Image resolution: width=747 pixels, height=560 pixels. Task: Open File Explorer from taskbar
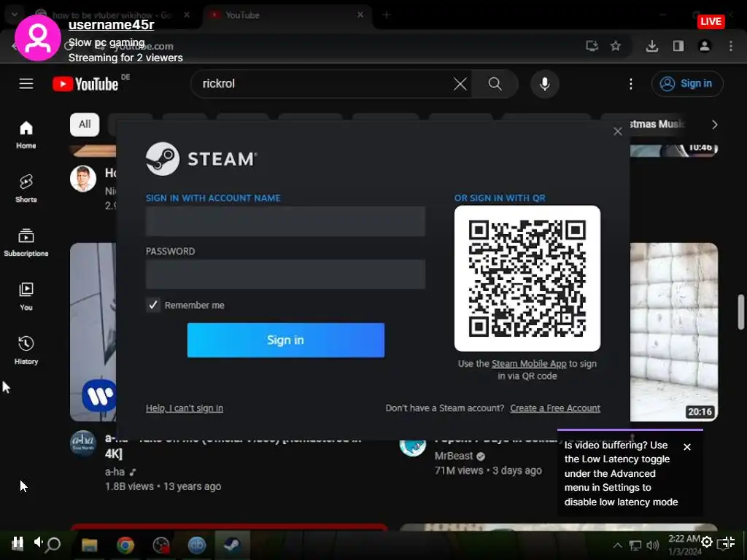[x=89, y=544]
